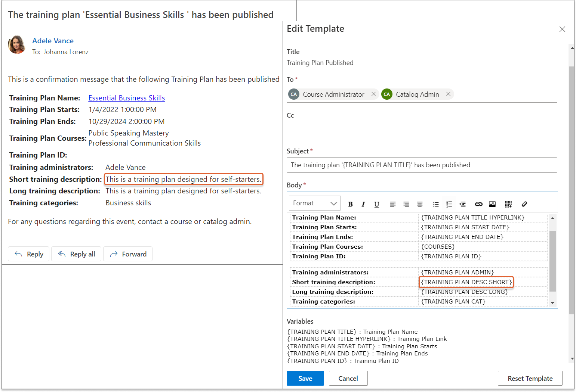Toggle bold formatting in body editor

[350, 204]
